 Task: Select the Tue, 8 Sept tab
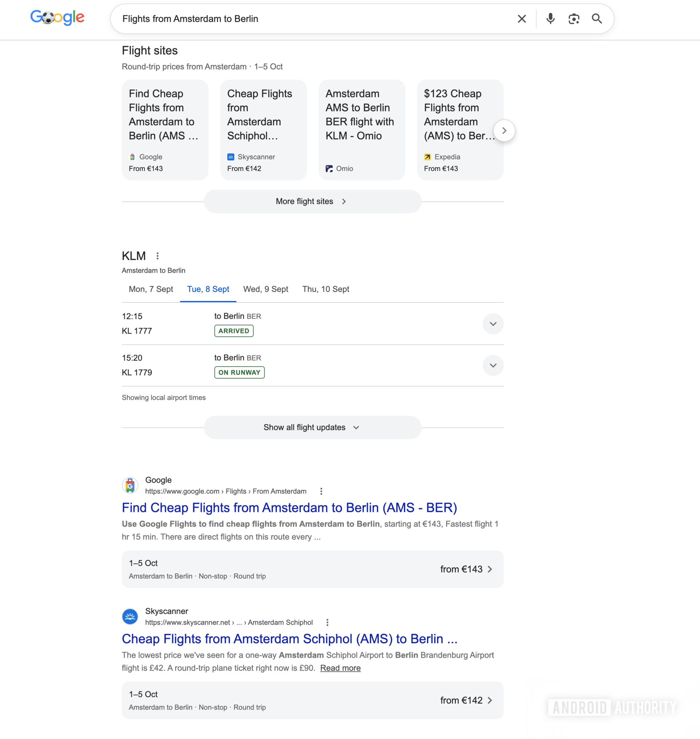[208, 289]
